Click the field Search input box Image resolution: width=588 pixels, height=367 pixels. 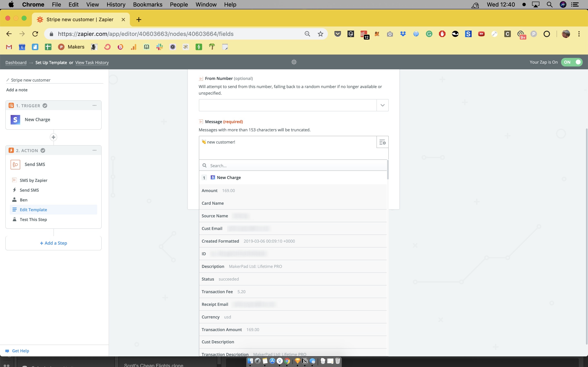coord(294,166)
